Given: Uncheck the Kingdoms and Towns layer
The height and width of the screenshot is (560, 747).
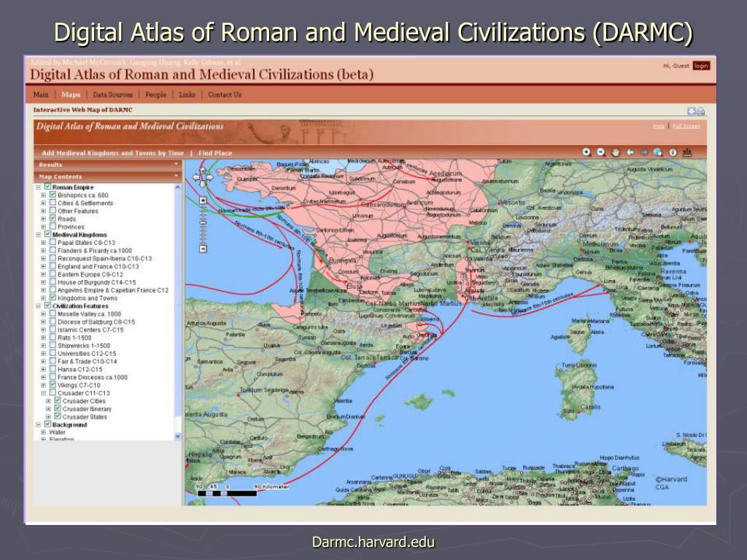Looking at the screenshot, I should pyautogui.click(x=53, y=297).
